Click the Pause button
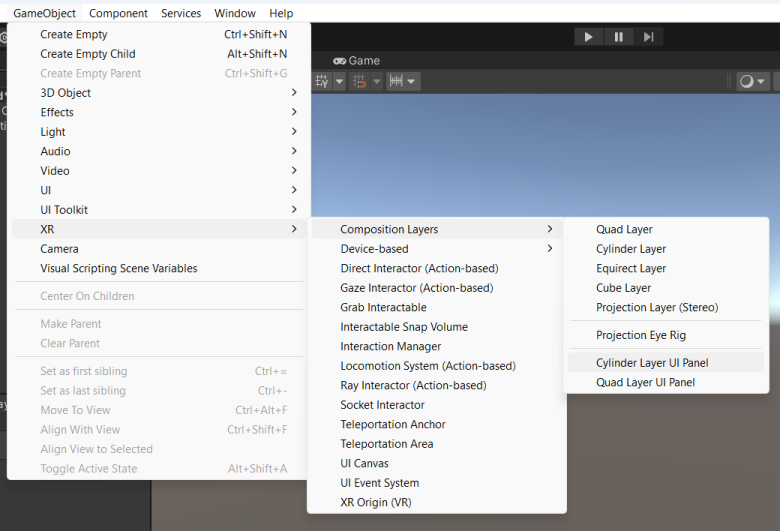The width and height of the screenshot is (780, 531). tap(618, 37)
